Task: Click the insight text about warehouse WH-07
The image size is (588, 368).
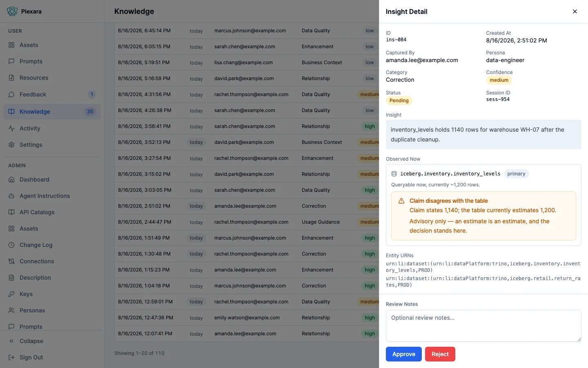Action: pyautogui.click(x=483, y=135)
